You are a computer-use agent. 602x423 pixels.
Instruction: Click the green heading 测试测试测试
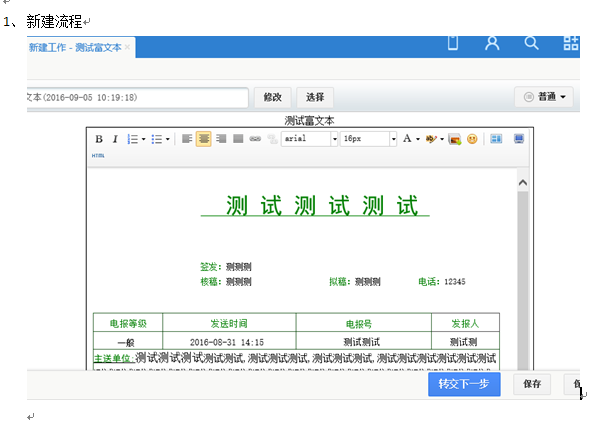[x=322, y=205]
